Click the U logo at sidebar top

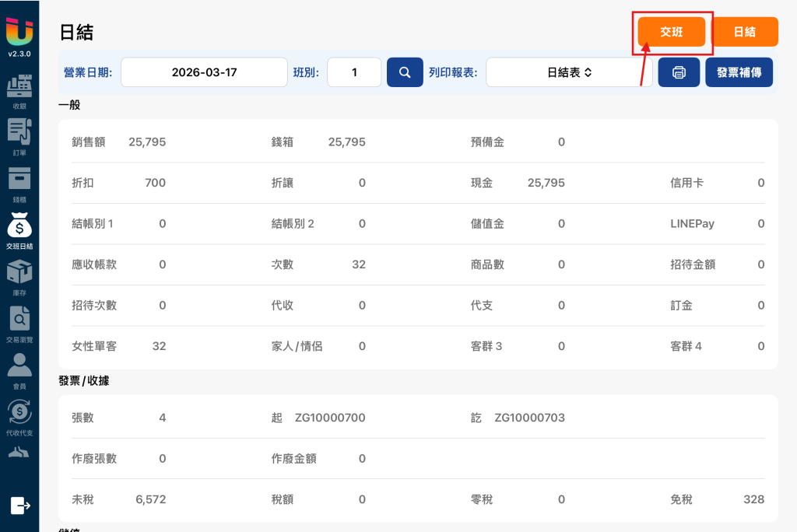19,32
